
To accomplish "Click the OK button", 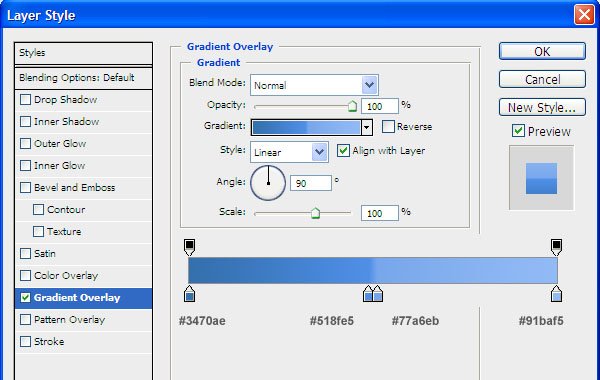I will pyautogui.click(x=542, y=51).
